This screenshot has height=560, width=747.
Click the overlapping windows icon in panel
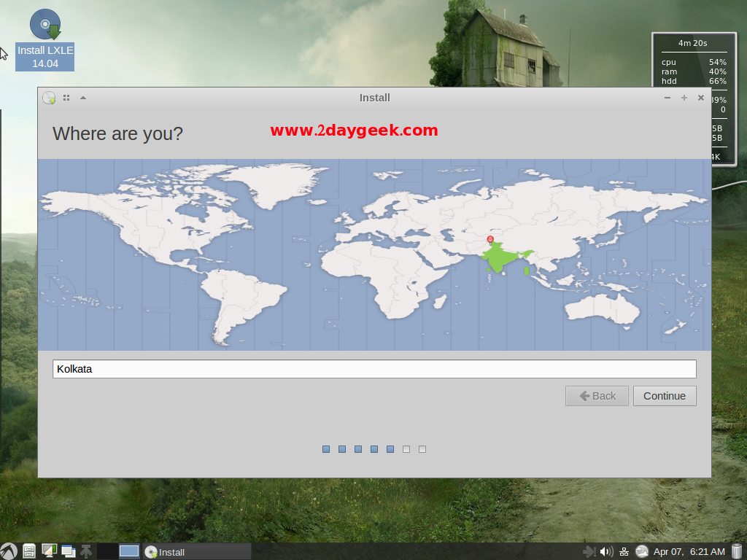[x=69, y=551]
